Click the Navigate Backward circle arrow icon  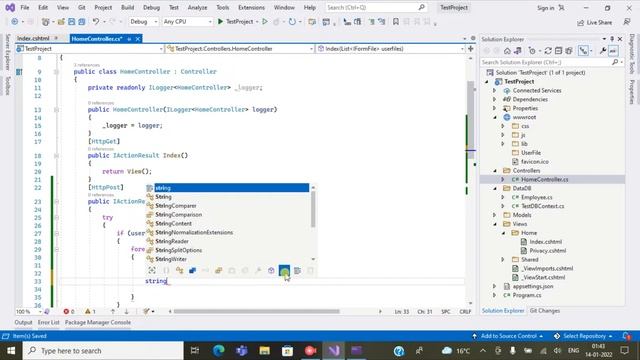coord(15,22)
